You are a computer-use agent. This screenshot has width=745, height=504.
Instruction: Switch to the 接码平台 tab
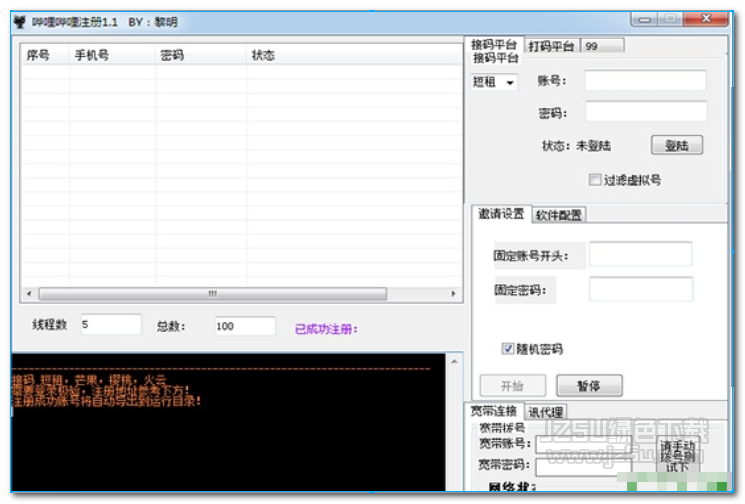(x=494, y=45)
